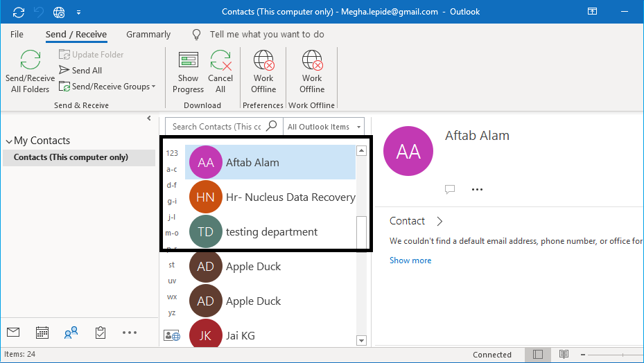Screen dimensions: 644x363
Task: Switch to Tasks view icon
Action: pyautogui.click(x=101, y=333)
